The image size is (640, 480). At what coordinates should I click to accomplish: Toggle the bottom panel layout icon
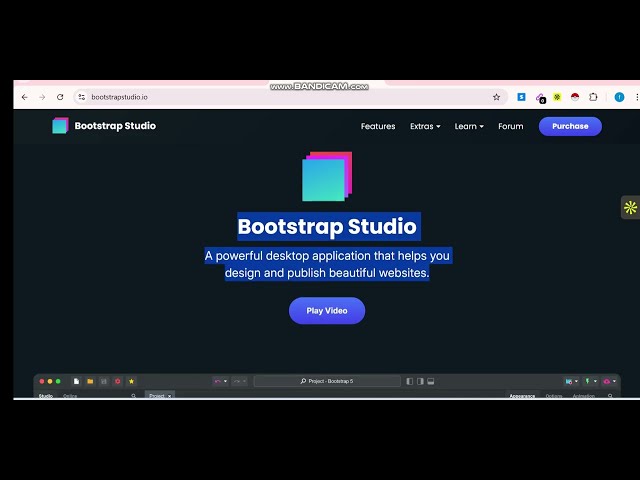[x=431, y=381]
